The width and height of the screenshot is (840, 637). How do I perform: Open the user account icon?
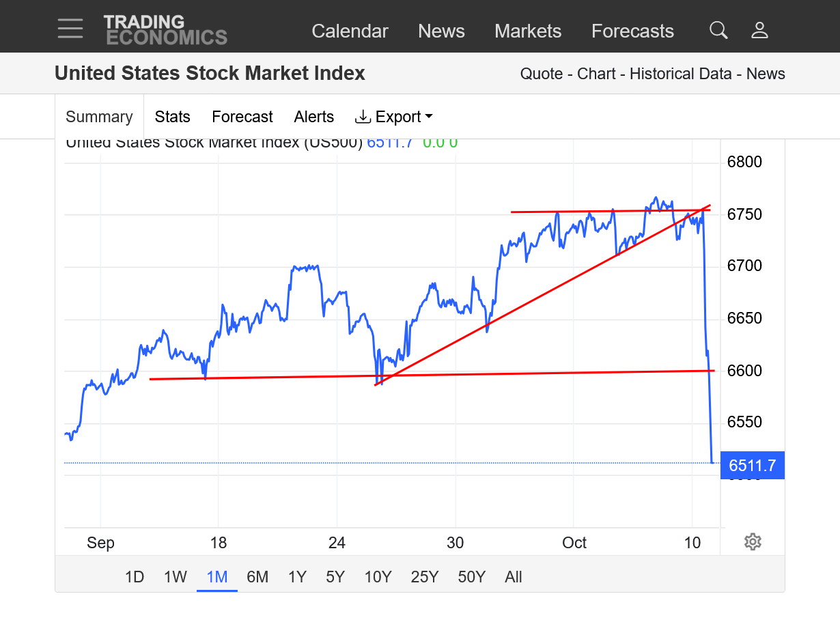[759, 30]
